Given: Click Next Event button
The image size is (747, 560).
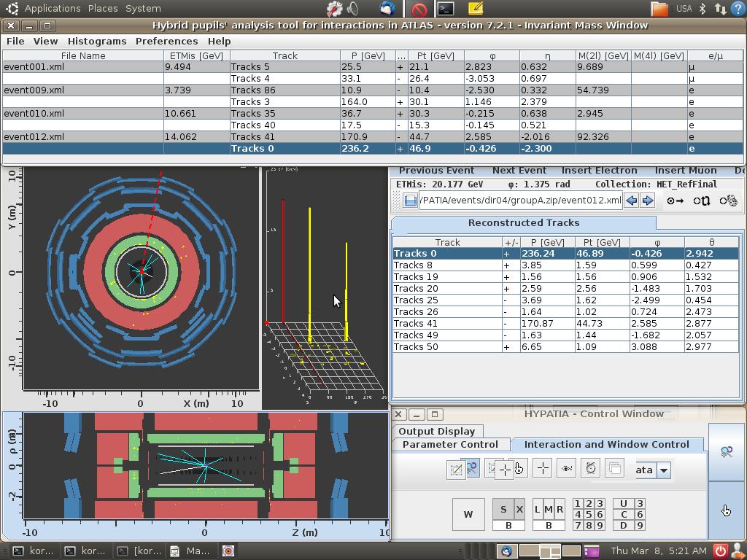Looking at the screenshot, I should point(519,171).
